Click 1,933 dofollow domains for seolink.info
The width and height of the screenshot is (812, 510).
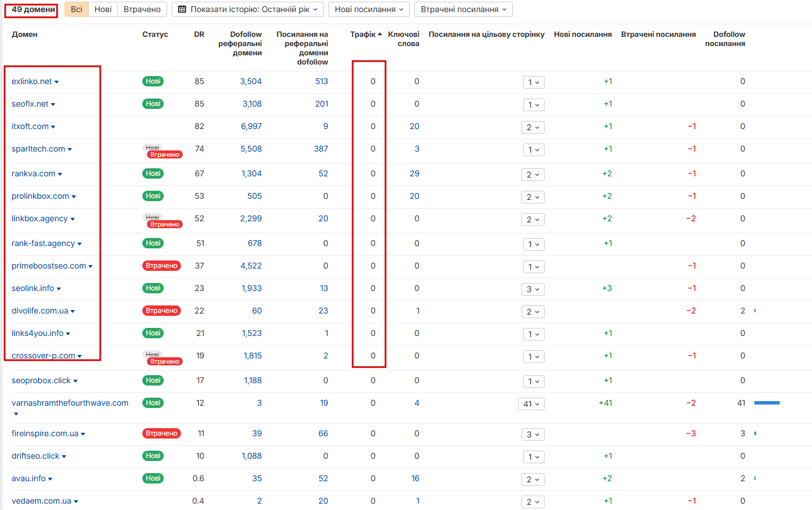click(x=251, y=288)
